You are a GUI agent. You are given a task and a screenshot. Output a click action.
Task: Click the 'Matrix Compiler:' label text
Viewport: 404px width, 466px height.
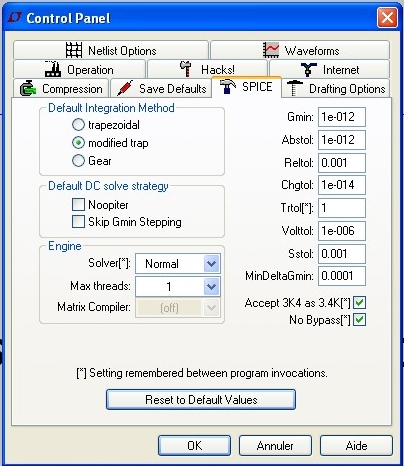coord(94,307)
